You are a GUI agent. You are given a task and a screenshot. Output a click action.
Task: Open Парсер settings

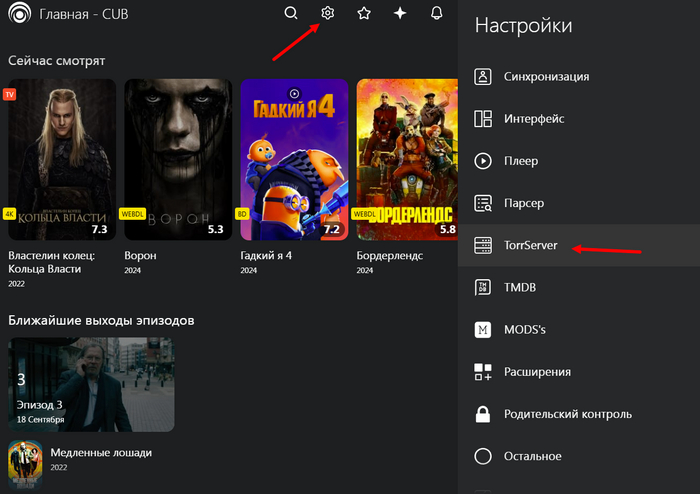[579, 203]
